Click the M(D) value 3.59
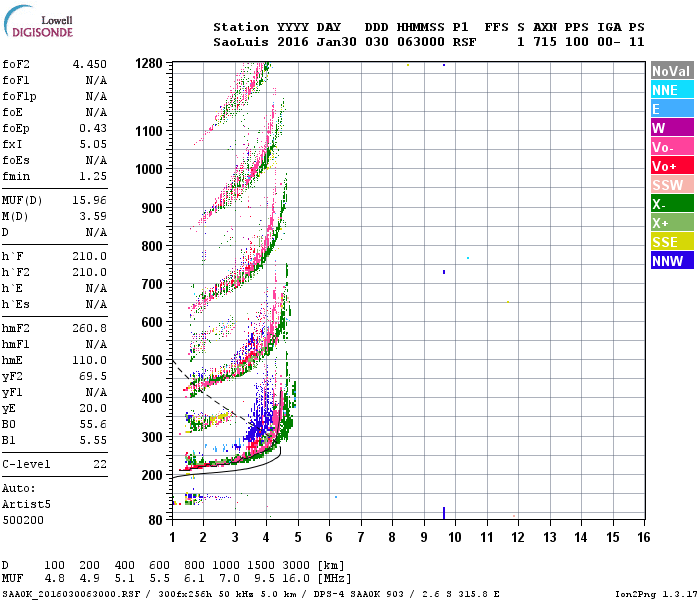Viewport: 700px width, 600px height. 93,216
